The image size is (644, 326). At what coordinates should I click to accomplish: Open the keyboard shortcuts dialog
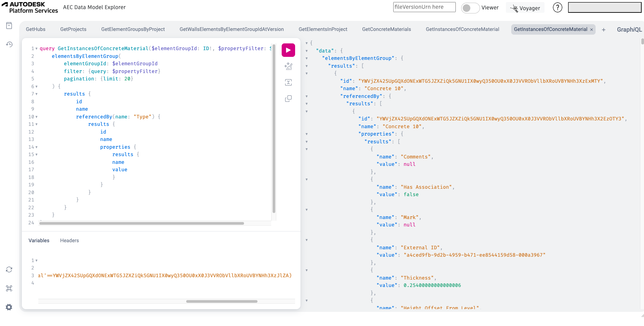(9, 288)
